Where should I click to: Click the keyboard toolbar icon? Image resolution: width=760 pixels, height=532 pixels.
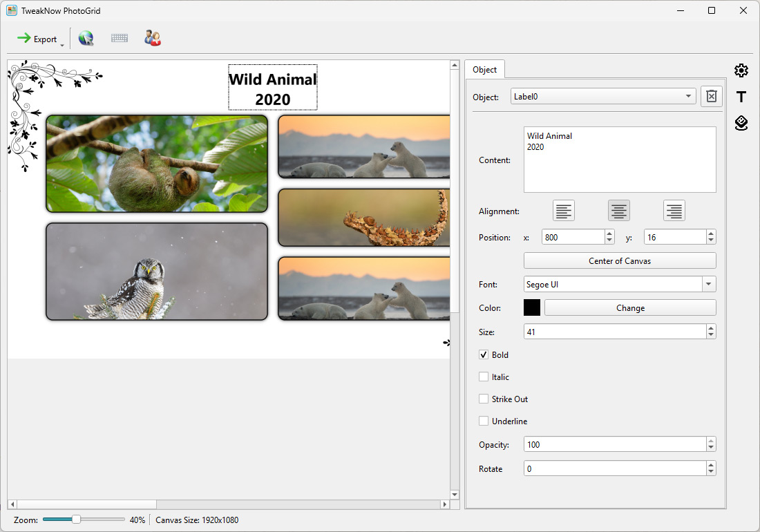click(120, 38)
